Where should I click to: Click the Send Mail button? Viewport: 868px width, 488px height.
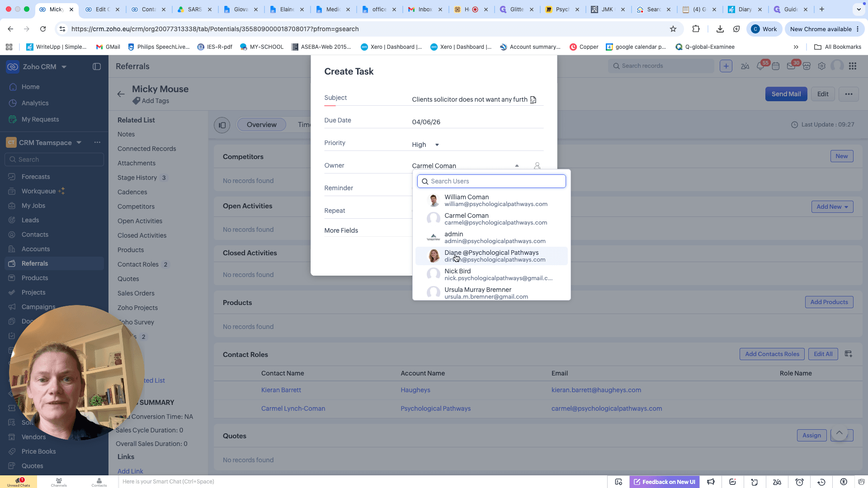pyautogui.click(x=786, y=94)
